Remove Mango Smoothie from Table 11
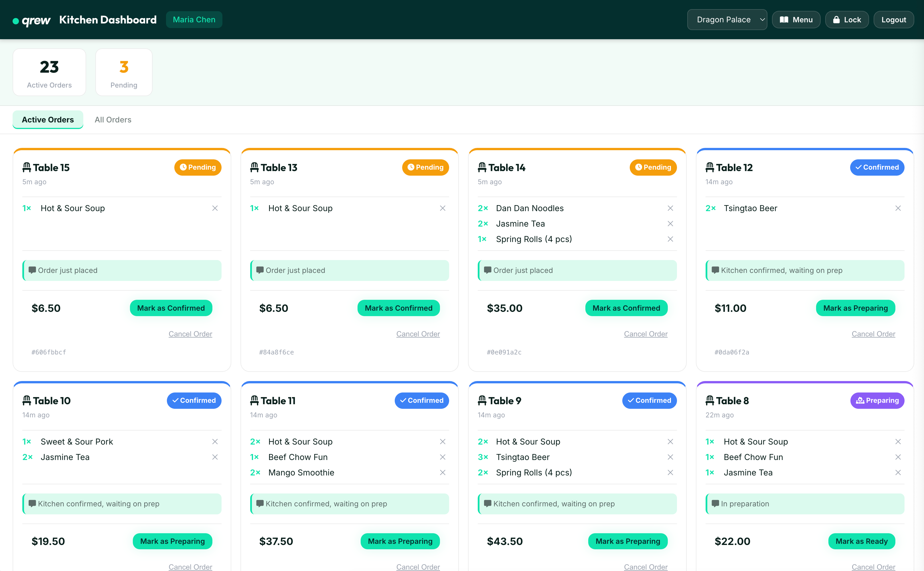Image resolution: width=924 pixels, height=571 pixels. pyautogui.click(x=442, y=472)
